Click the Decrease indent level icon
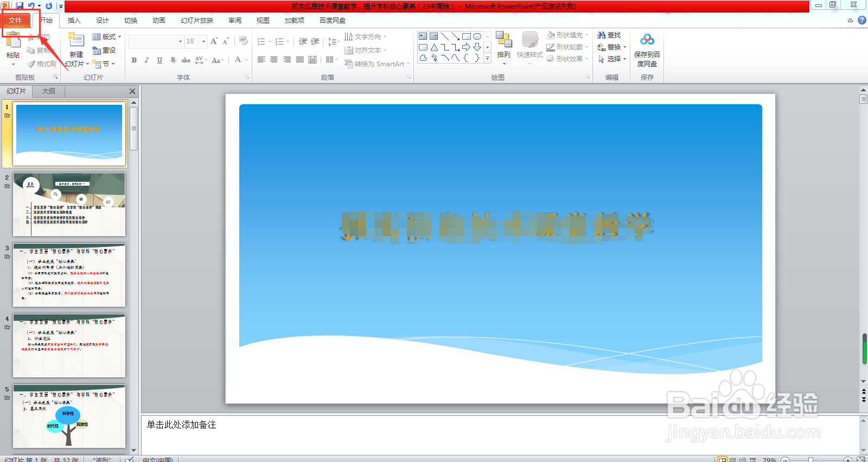The image size is (868, 462). pos(303,41)
